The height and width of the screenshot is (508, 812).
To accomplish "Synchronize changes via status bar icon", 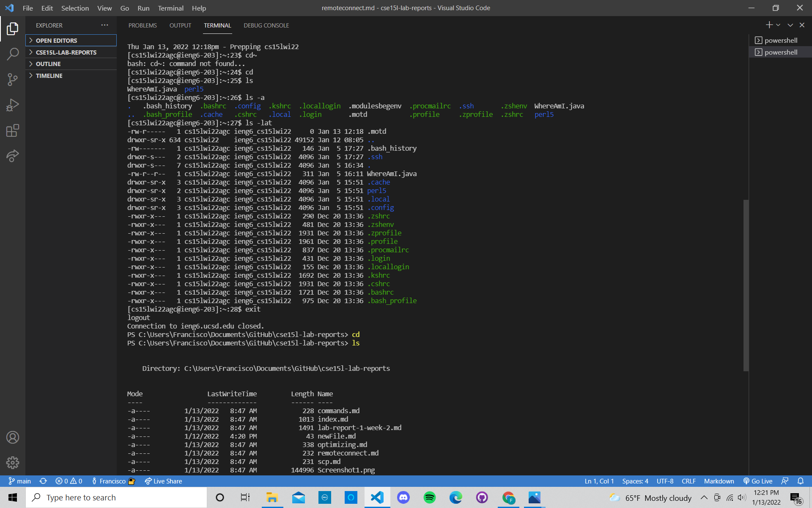I will click(43, 481).
